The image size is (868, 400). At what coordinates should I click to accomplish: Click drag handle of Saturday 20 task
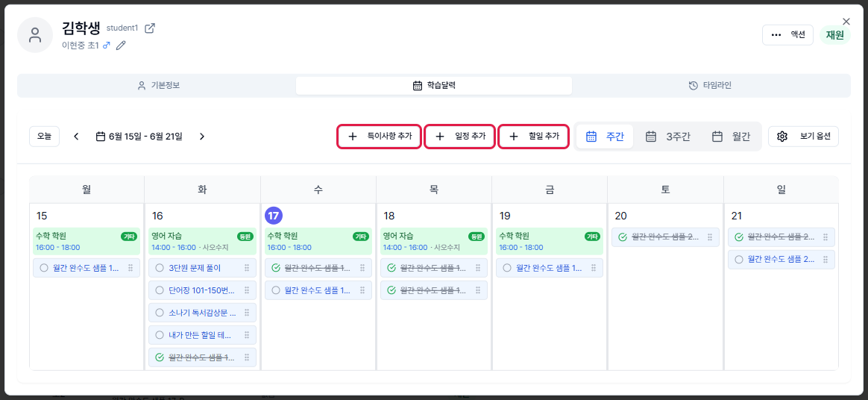point(709,237)
